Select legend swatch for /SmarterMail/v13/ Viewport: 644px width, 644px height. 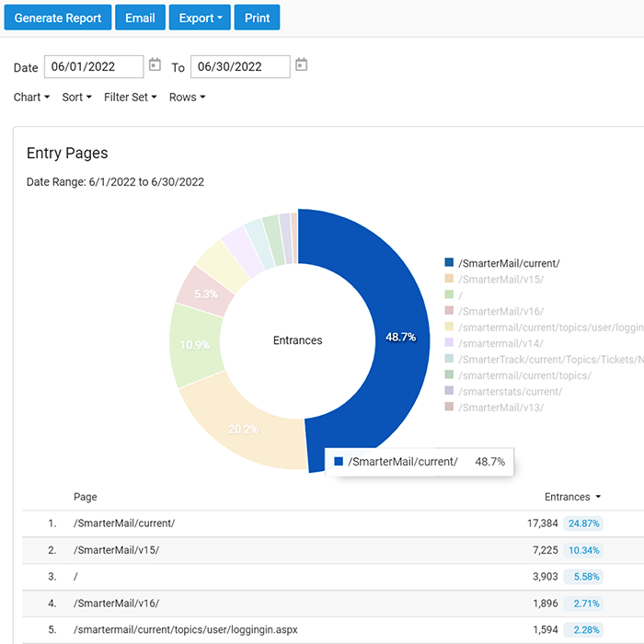coord(449,407)
